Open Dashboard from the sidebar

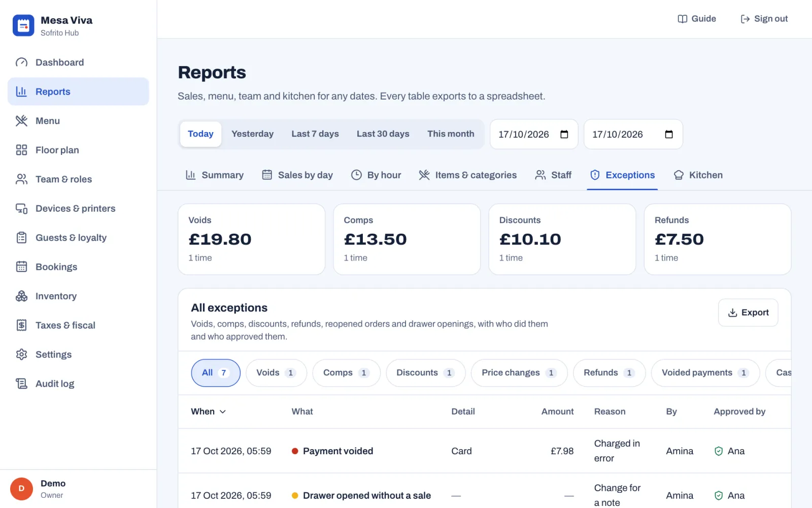78,62
